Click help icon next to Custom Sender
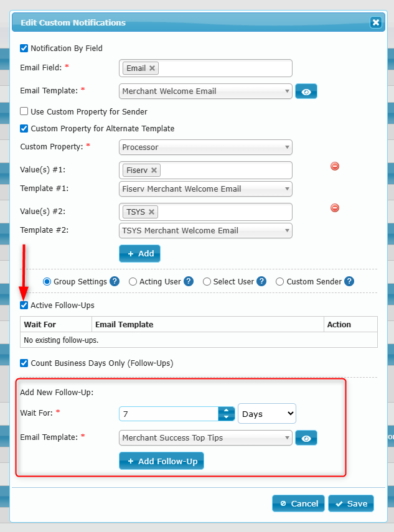Screen dimensions: 394x532 point(349,281)
